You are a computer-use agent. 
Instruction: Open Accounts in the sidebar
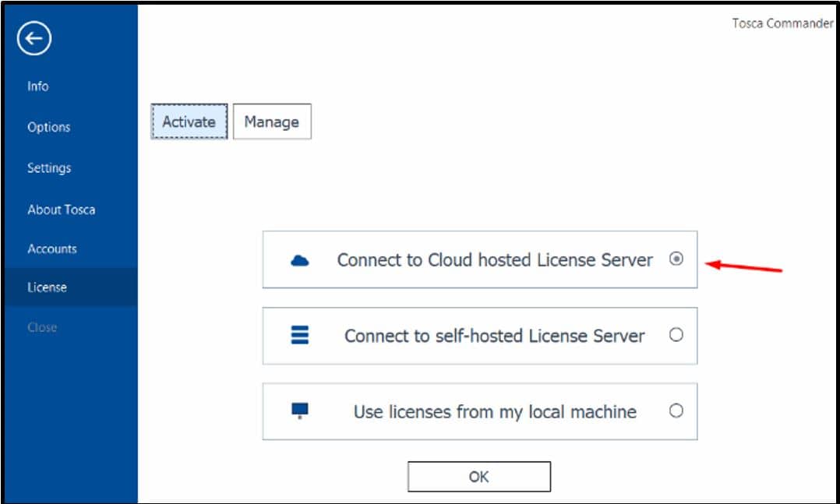click(52, 248)
